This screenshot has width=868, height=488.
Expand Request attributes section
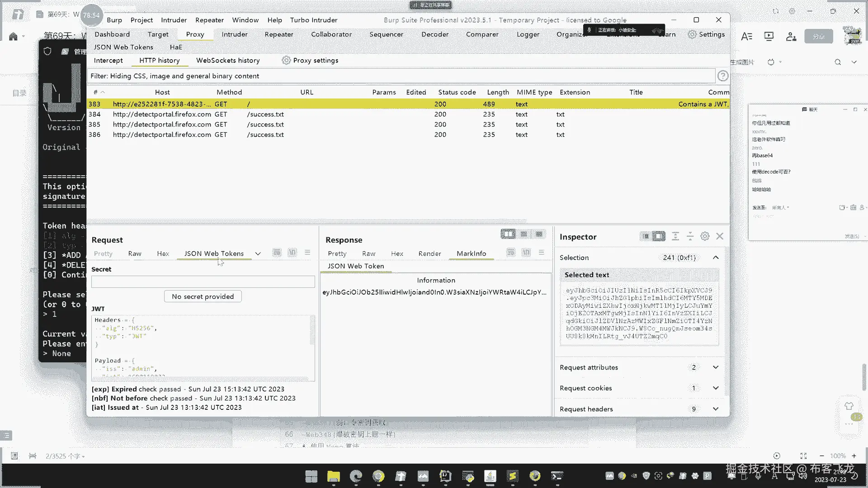click(716, 367)
